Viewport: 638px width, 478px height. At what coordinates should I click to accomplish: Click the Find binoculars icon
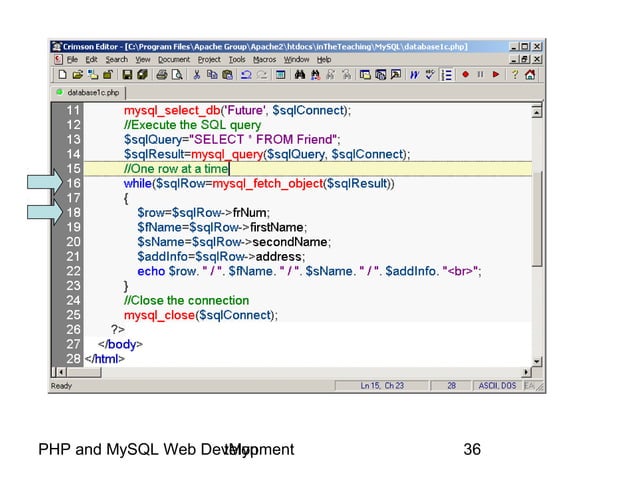pyautogui.click(x=299, y=74)
